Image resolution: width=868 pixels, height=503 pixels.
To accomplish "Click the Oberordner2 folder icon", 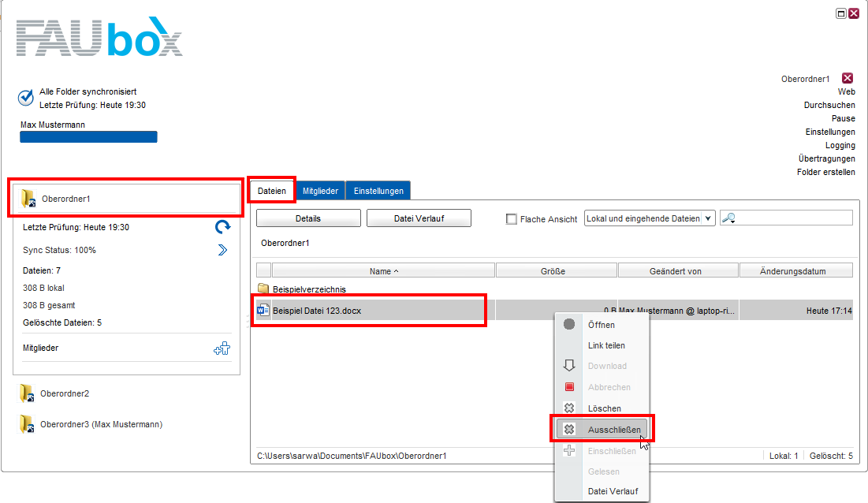I will click(x=26, y=393).
